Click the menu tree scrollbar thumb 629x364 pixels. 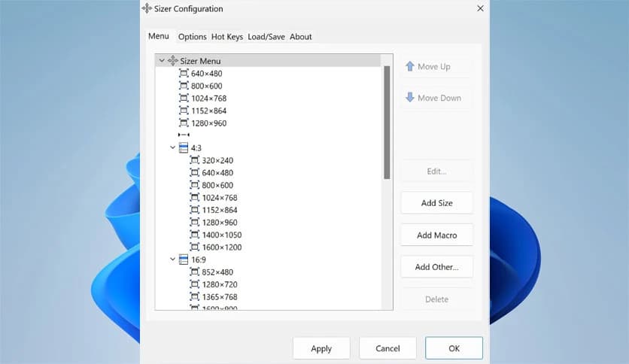(387, 123)
